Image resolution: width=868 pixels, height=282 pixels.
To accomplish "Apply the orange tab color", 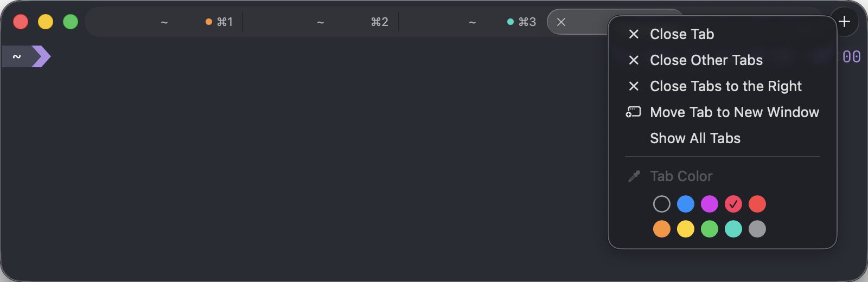I will click(662, 229).
